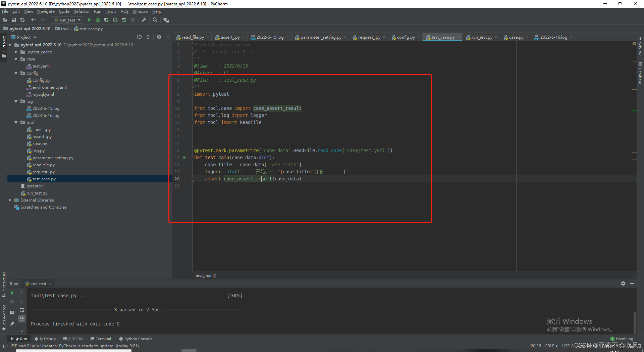Open the 5: Debug tool window
The width and height of the screenshot is (644, 352).
pyautogui.click(x=45, y=339)
